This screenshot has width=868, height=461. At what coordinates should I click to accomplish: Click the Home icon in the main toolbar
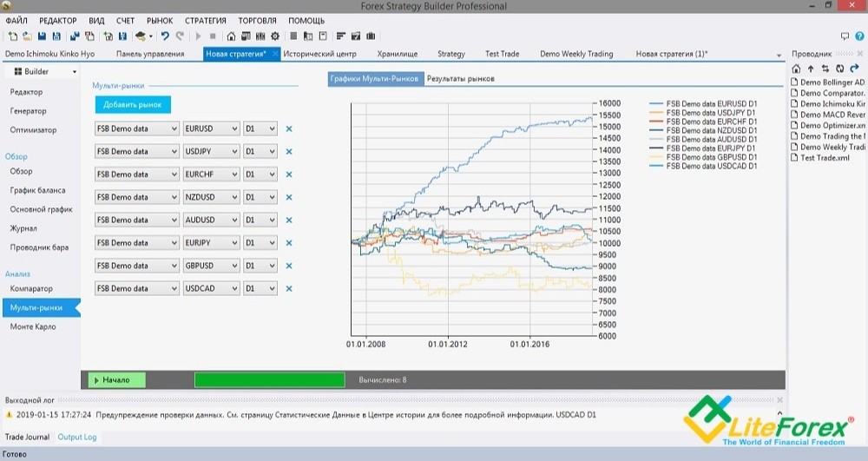click(x=230, y=36)
